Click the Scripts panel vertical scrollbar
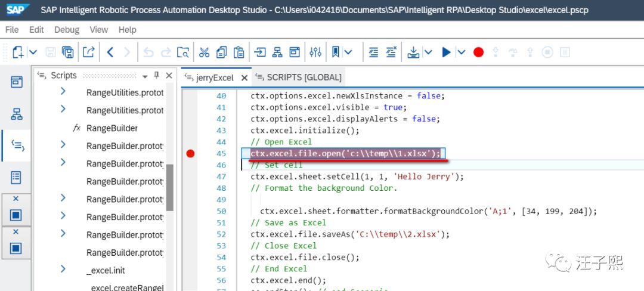This screenshot has height=291, width=644. (169, 187)
